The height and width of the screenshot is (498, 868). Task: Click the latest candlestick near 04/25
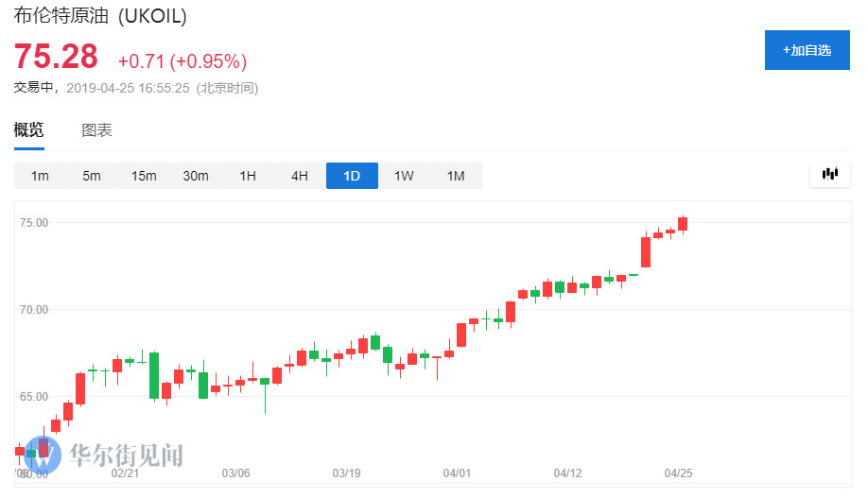point(683,224)
